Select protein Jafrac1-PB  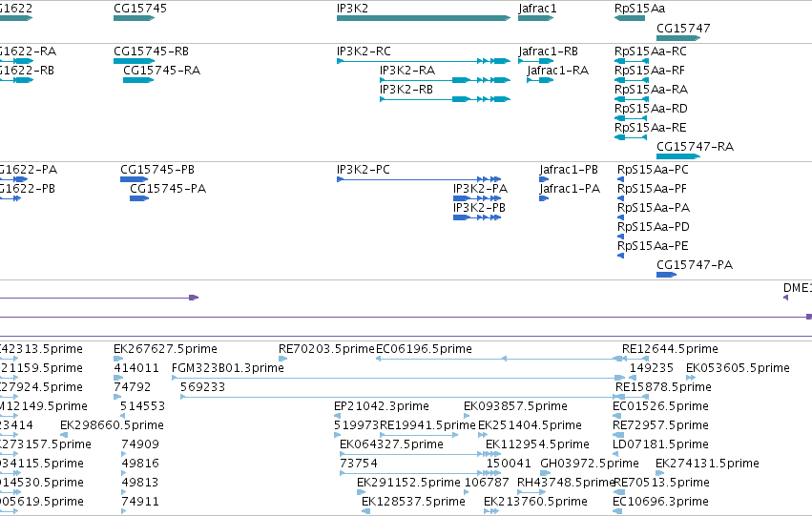(x=569, y=170)
